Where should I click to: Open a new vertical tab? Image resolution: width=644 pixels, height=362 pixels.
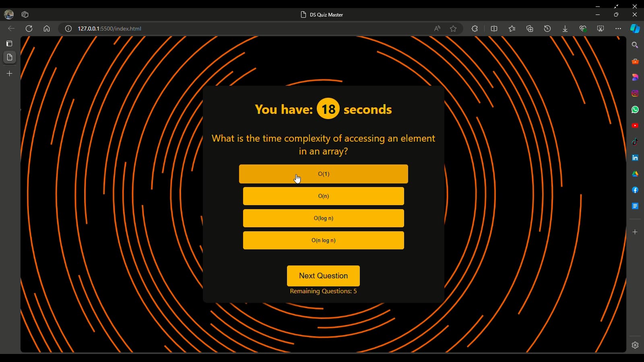(x=10, y=74)
